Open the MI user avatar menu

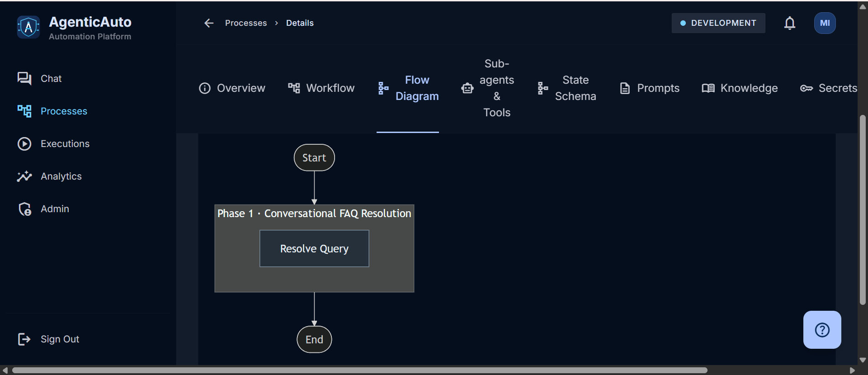825,23
